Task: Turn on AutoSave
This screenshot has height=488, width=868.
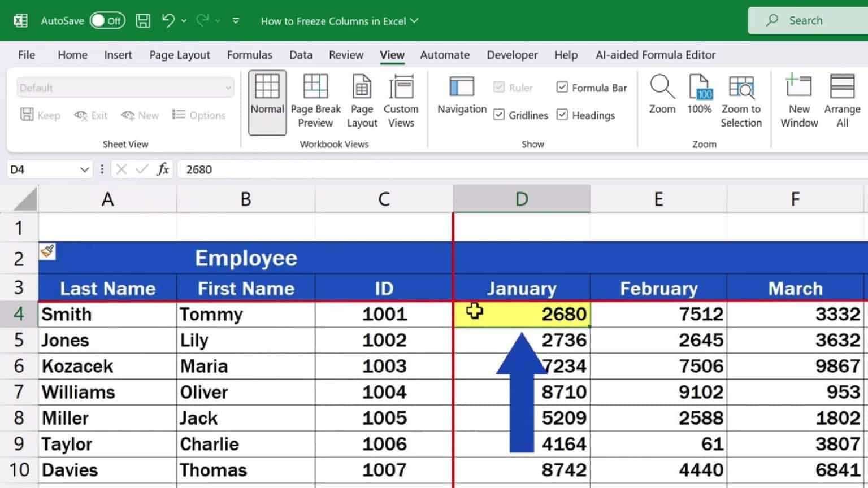Action: (107, 20)
